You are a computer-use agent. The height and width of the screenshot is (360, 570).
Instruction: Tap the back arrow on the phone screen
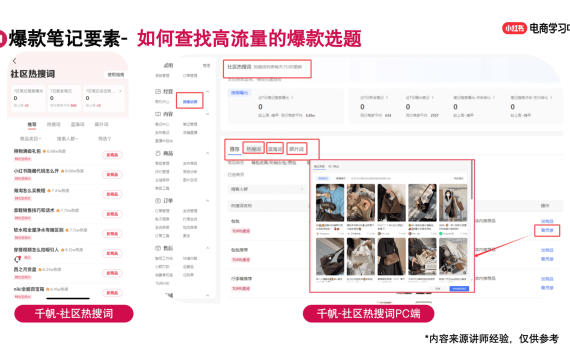pyautogui.click(x=15, y=61)
